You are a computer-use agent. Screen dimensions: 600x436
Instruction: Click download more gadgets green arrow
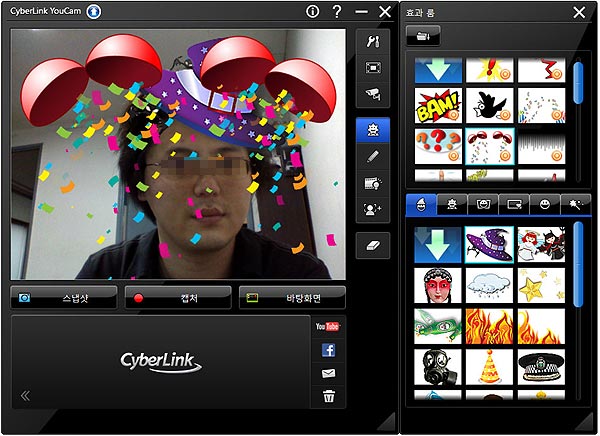438,245
